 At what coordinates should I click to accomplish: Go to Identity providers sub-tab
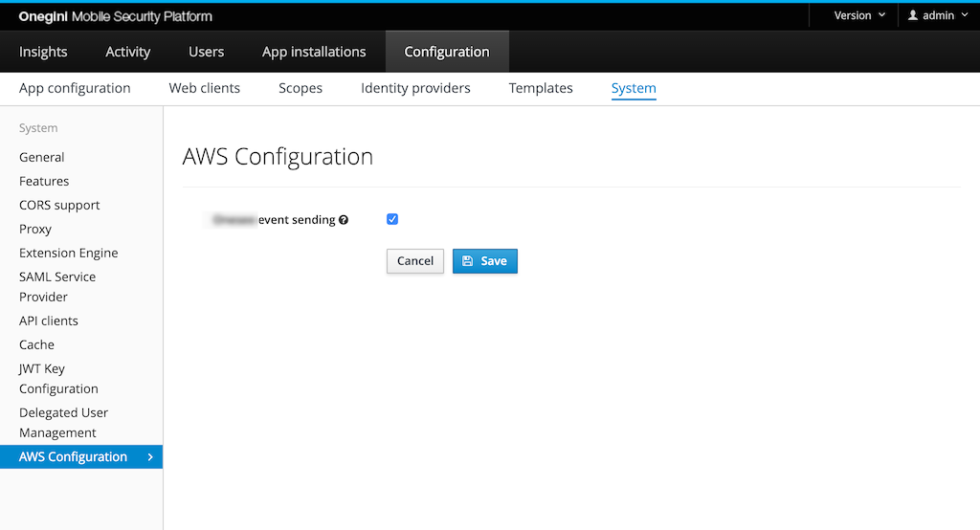(x=415, y=88)
